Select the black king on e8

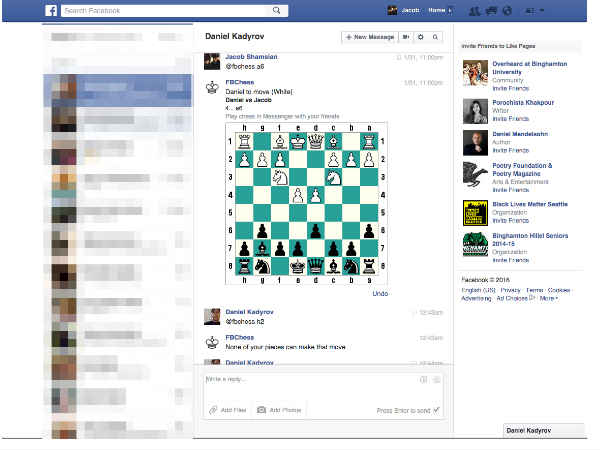298,266
